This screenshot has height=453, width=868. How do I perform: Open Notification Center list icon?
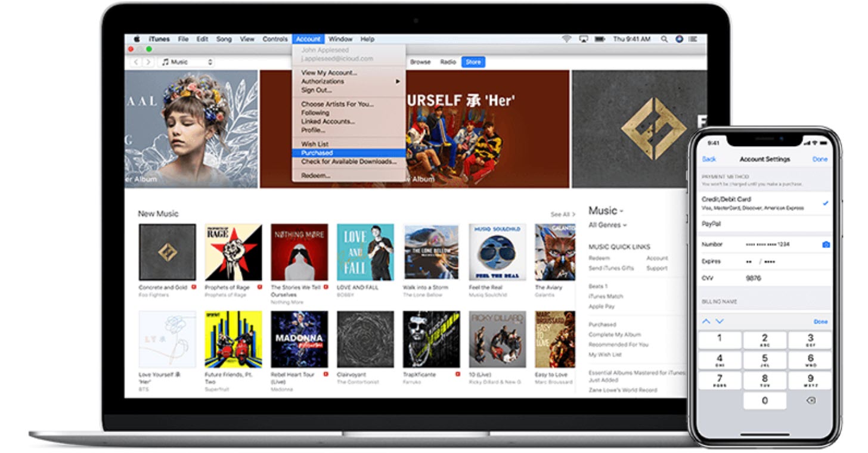[x=693, y=39]
